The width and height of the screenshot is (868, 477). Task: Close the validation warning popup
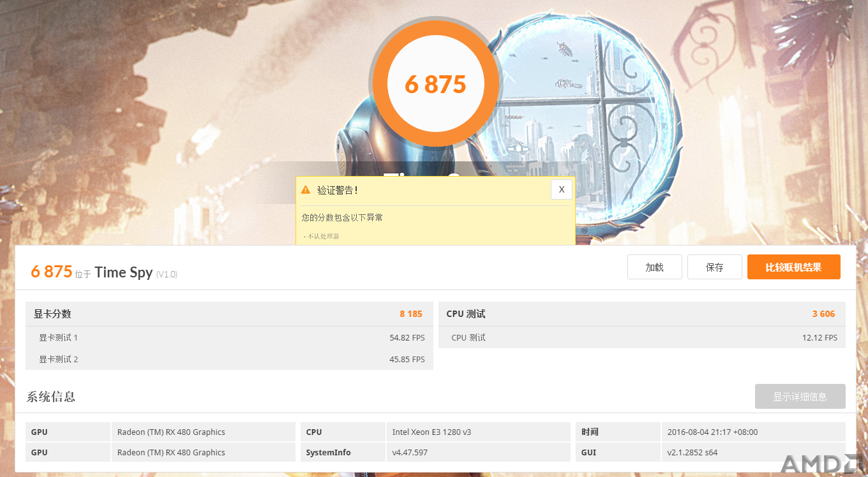pyautogui.click(x=562, y=189)
